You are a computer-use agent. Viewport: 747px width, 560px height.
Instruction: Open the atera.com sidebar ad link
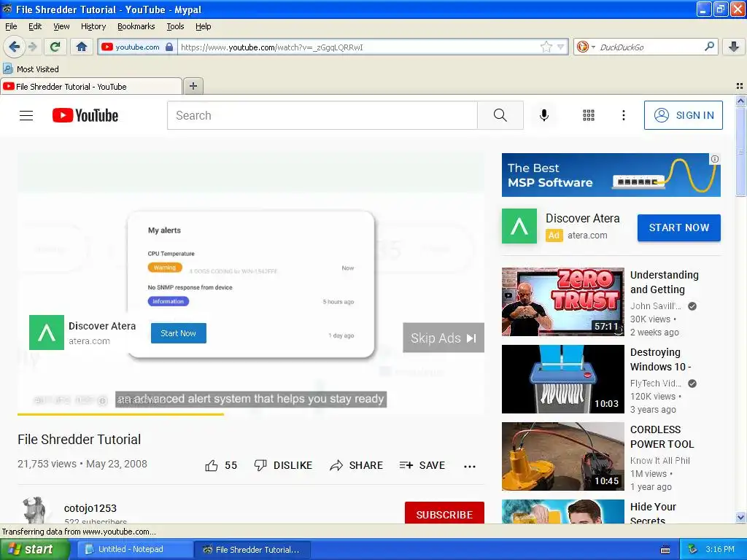tap(587, 236)
